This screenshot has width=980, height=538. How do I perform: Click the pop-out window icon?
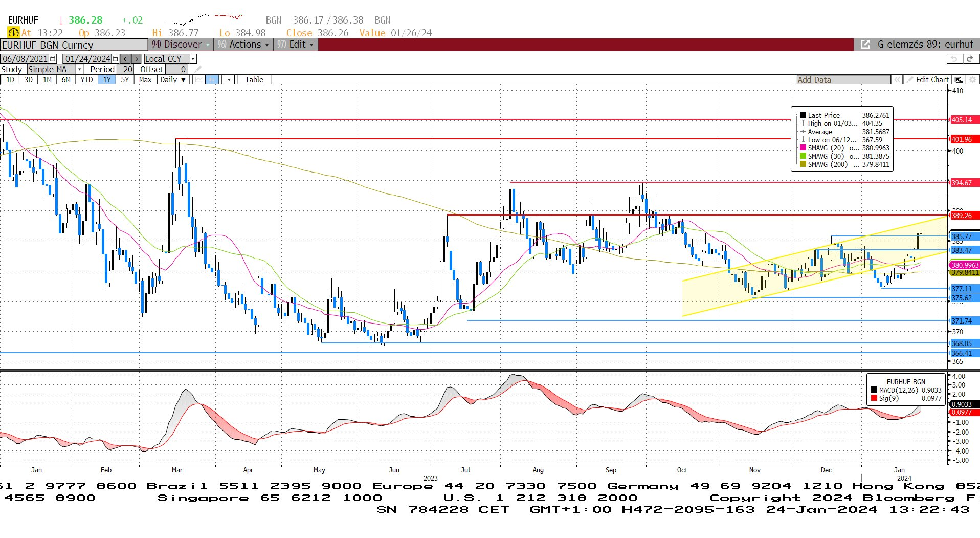[865, 45]
